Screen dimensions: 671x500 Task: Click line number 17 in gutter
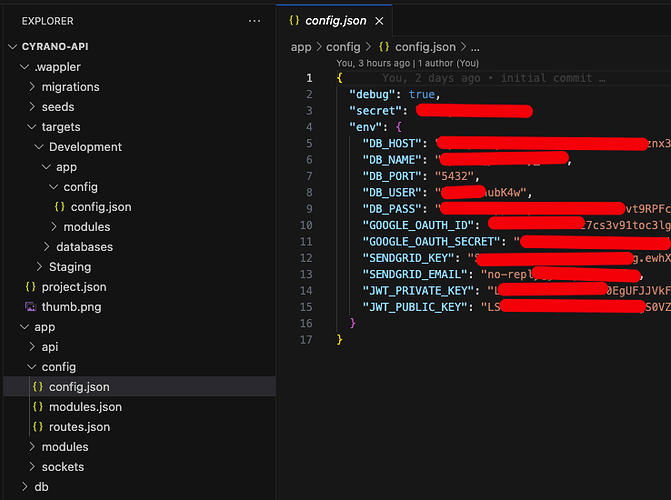306,340
